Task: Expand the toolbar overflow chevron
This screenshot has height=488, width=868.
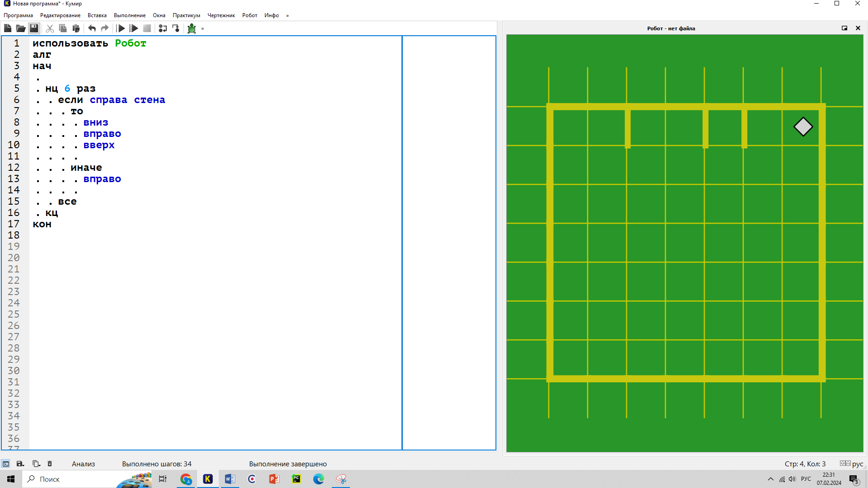Action: pyautogui.click(x=203, y=28)
